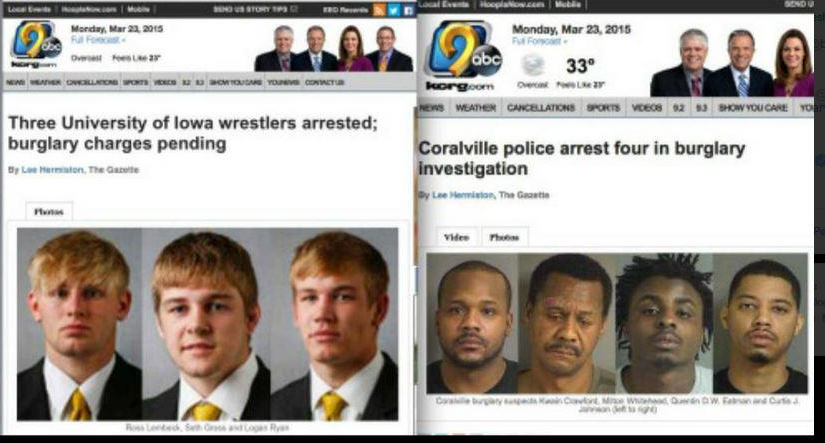Click Contact Us in left navigation
Viewport: 825px width, 443px height.
[325, 83]
